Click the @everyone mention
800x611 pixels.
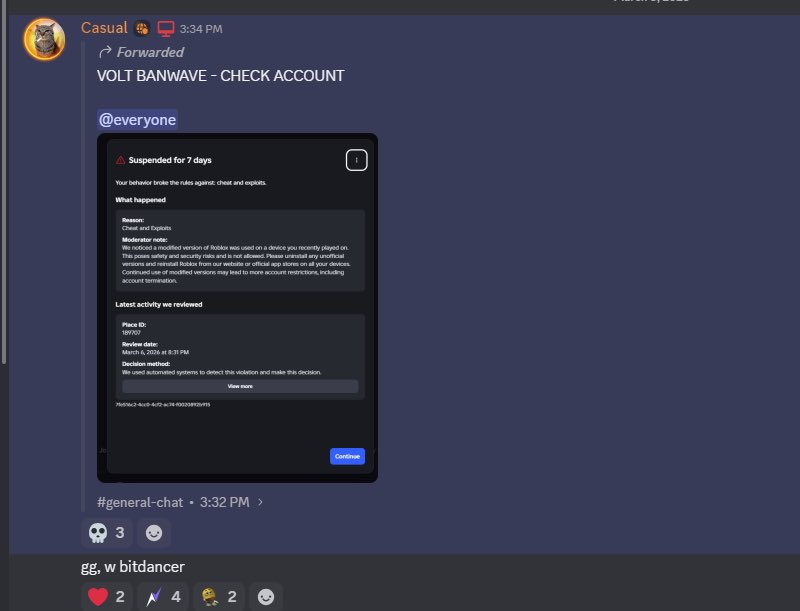pos(137,120)
